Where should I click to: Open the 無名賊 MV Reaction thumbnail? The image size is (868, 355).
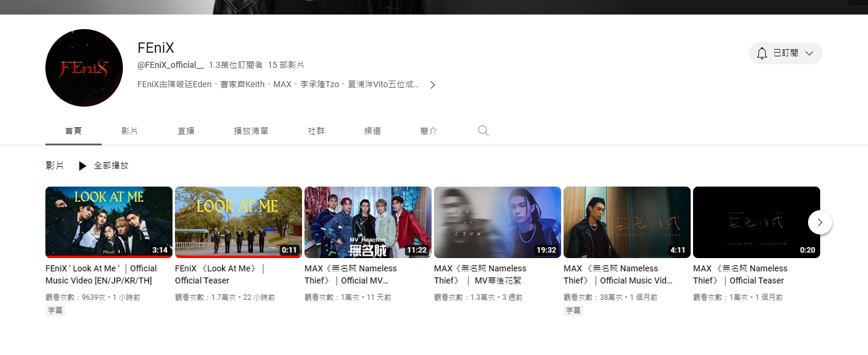[368, 222]
